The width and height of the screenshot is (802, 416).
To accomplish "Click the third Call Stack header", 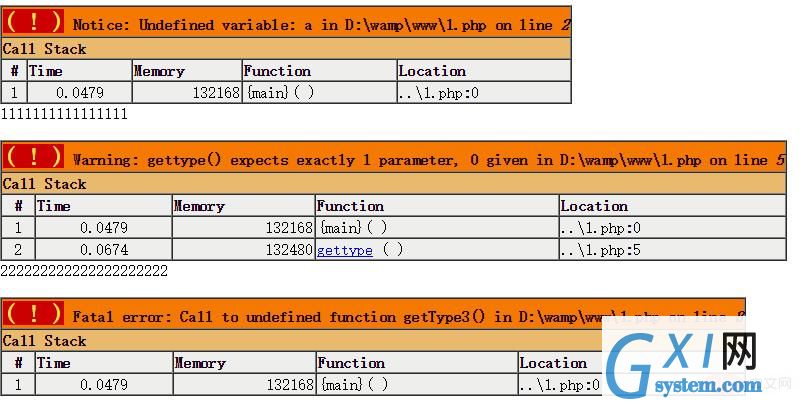I will tap(44, 341).
